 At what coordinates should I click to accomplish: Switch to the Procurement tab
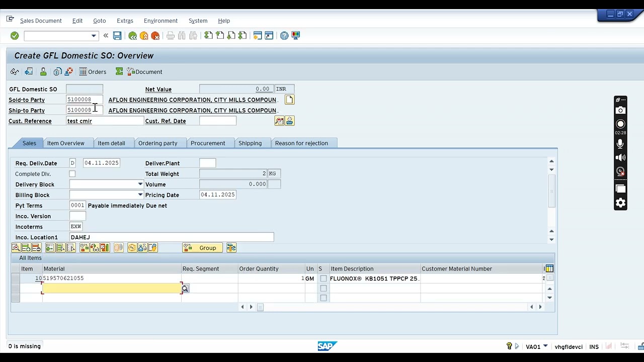pyautogui.click(x=208, y=143)
